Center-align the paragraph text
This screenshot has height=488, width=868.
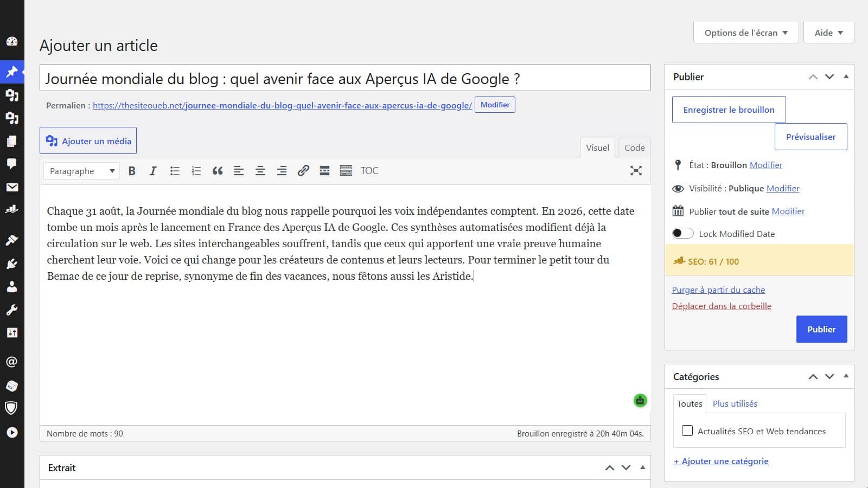click(x=260, y=171)
